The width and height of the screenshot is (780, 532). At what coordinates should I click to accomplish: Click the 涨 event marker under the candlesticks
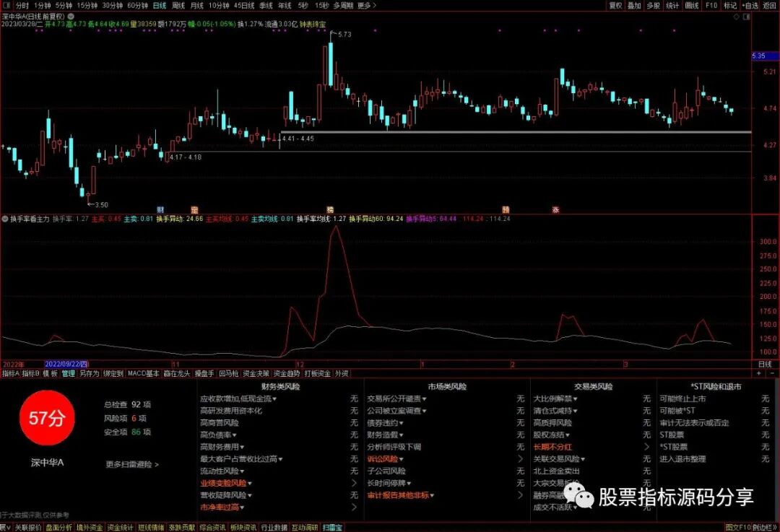coord(555,210)
